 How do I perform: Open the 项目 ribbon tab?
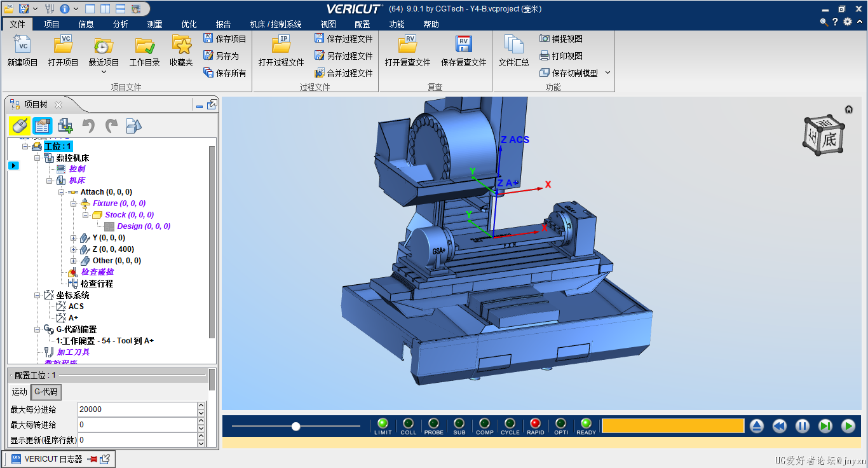[51, 24]
